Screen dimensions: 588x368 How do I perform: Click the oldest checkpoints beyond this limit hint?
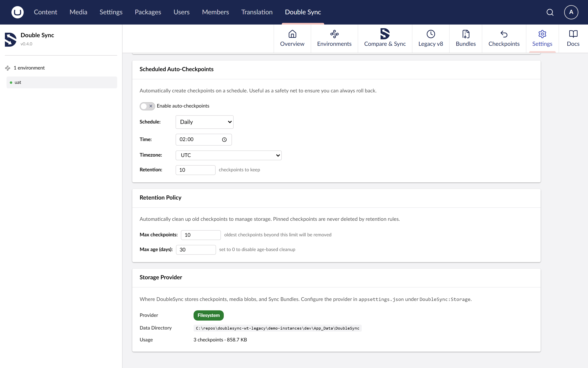(278, 235)
